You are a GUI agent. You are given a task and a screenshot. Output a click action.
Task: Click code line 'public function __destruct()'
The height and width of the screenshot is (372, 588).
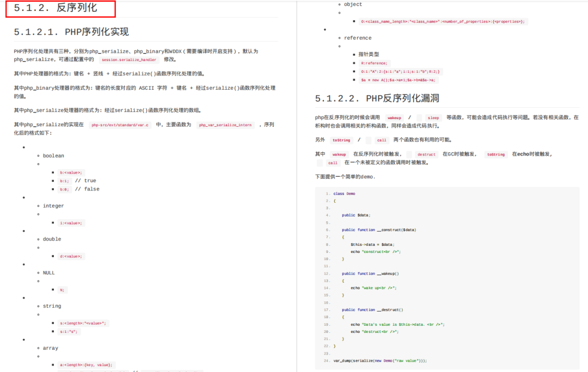[372, 310]
